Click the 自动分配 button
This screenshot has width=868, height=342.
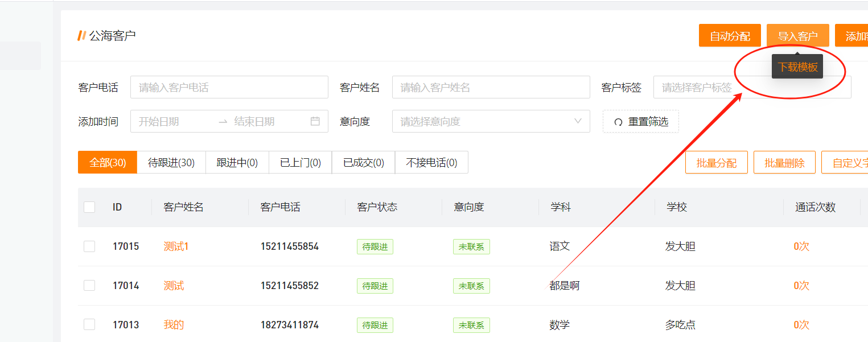pos(729,35)
